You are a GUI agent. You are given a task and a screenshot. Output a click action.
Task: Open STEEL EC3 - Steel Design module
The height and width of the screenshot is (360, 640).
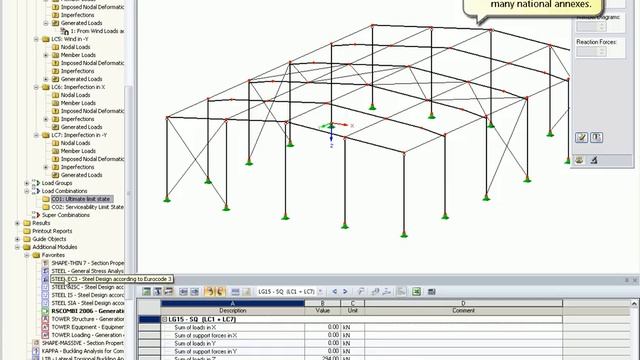click(x=112, y=279)
